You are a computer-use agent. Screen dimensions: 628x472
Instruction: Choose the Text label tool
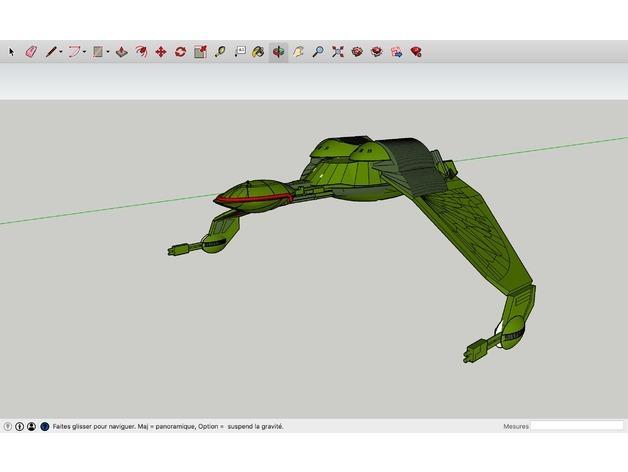240,52
